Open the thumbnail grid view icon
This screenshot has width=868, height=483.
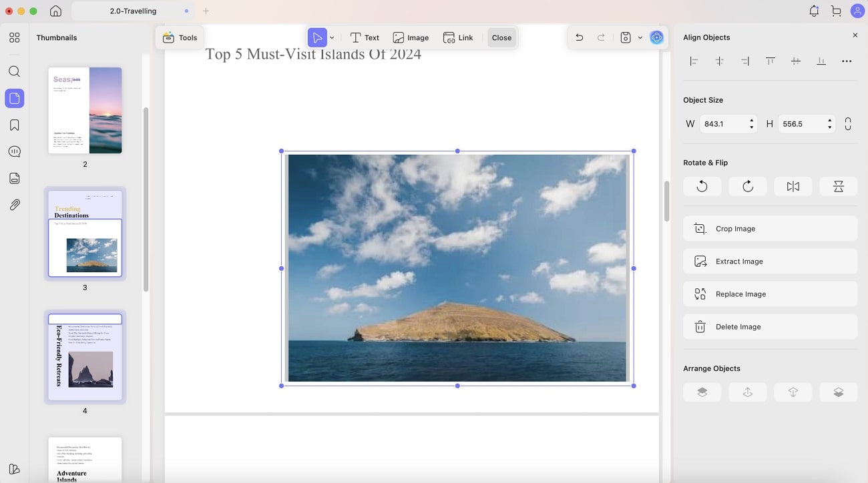(14, 37)
